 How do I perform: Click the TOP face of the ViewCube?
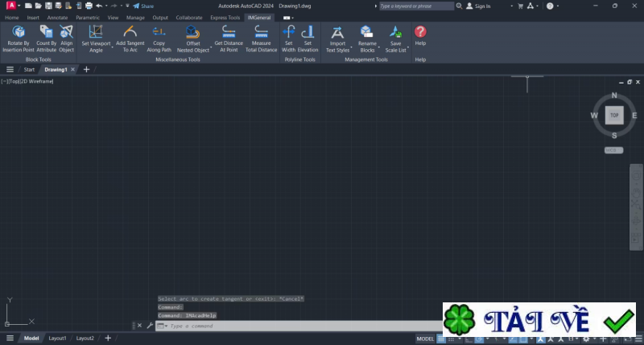click(614, 115)
